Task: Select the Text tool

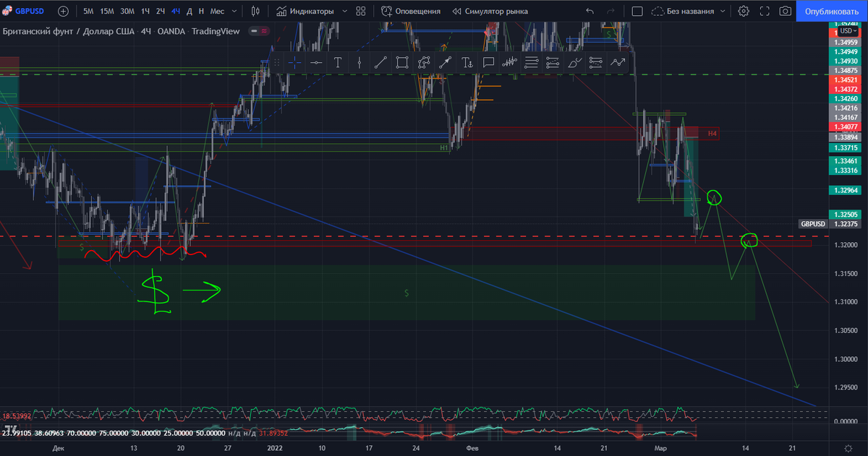Action: (x=337, y=63)
